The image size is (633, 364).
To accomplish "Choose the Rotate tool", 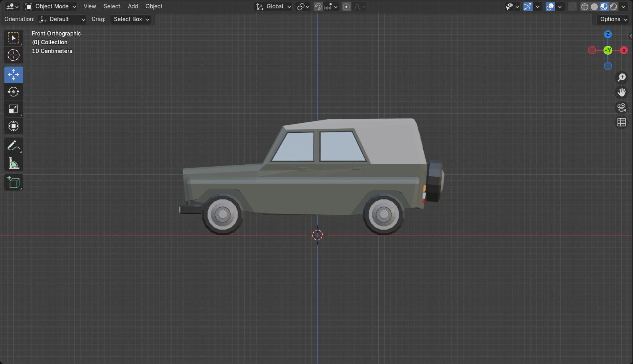I will point(14,92).
